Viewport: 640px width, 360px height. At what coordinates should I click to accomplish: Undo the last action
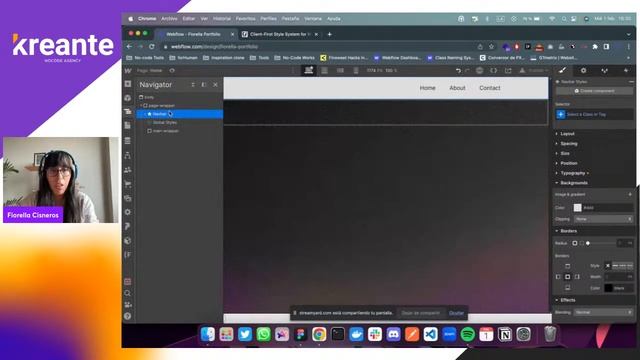click(x=458, y=71)
